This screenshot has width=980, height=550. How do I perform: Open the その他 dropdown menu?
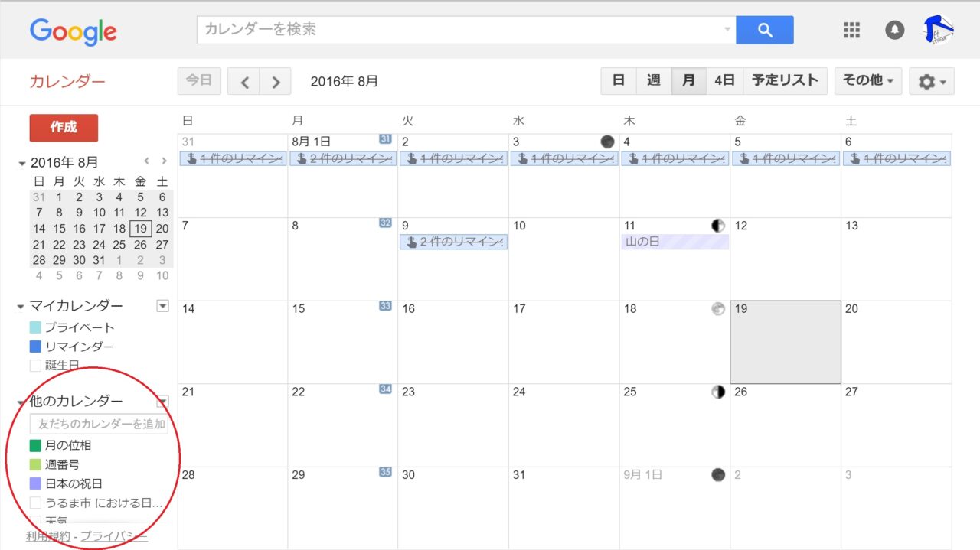click(867, 80)
